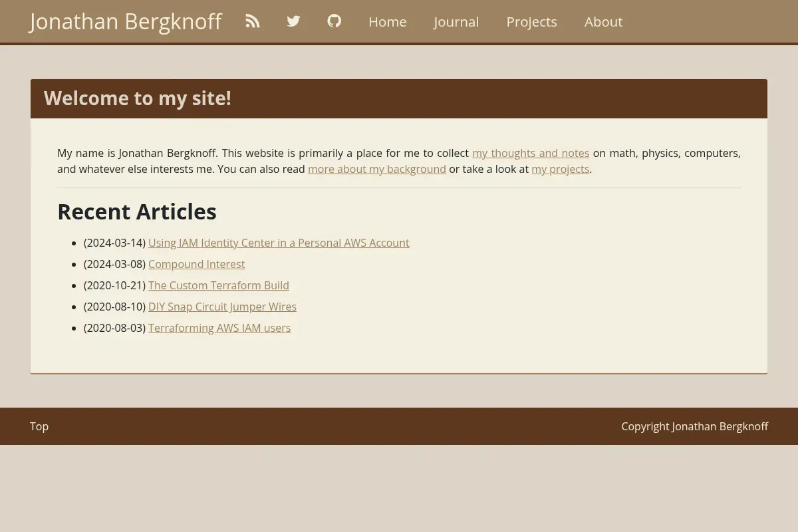This screenshot has width=798, height=532.
Task: Open the Projects menu item
Action: [532, 21]
